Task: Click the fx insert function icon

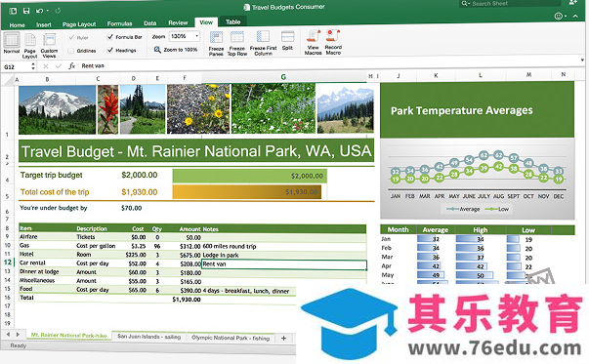Action: pos(71,66)
